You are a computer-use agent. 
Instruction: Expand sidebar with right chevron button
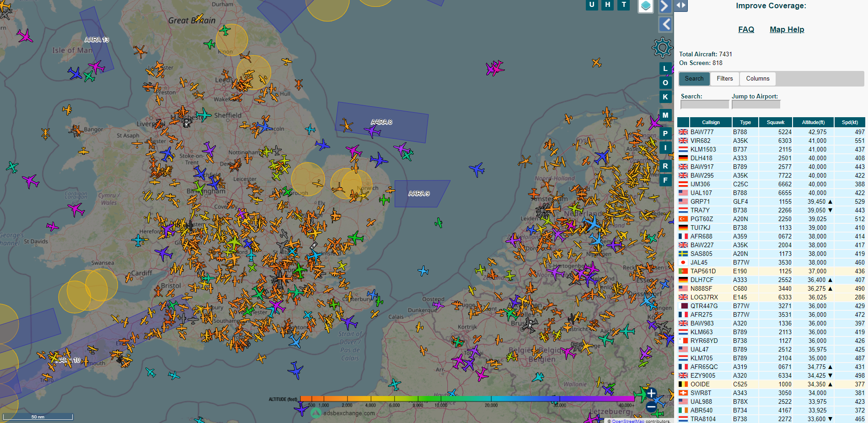click(665, 6)
